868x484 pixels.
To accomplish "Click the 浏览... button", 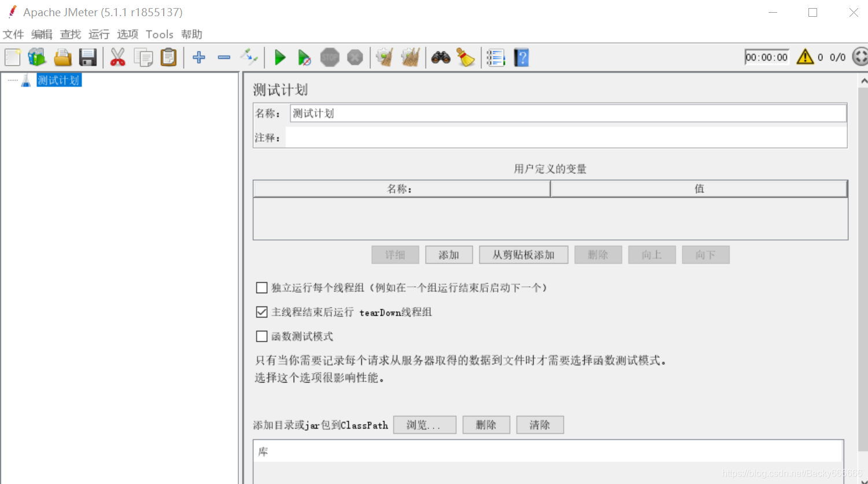I will coord(424,424).
